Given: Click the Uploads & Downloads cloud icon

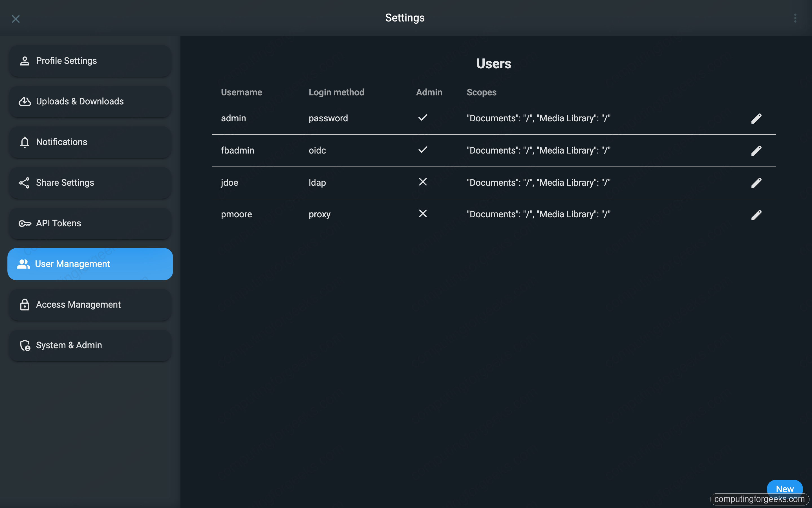Looking at the screenshot, I should pyautogui.click(x=25, y=102).
